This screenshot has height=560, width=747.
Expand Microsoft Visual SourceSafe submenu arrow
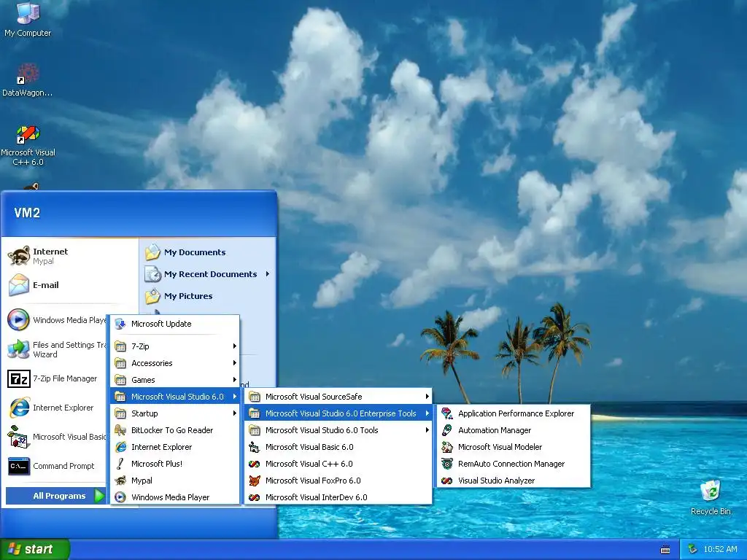click(427, 397)
